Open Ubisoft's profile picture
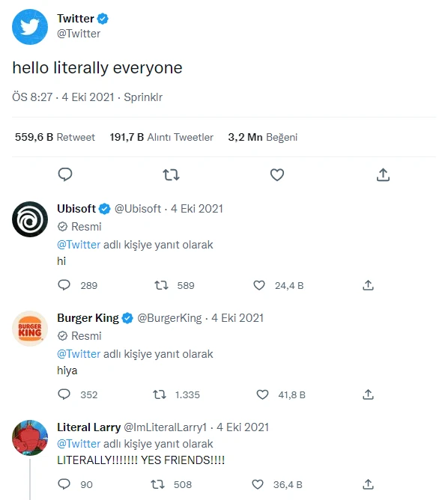This screenshot has width=448, height=500. click(x=30, y=219)
